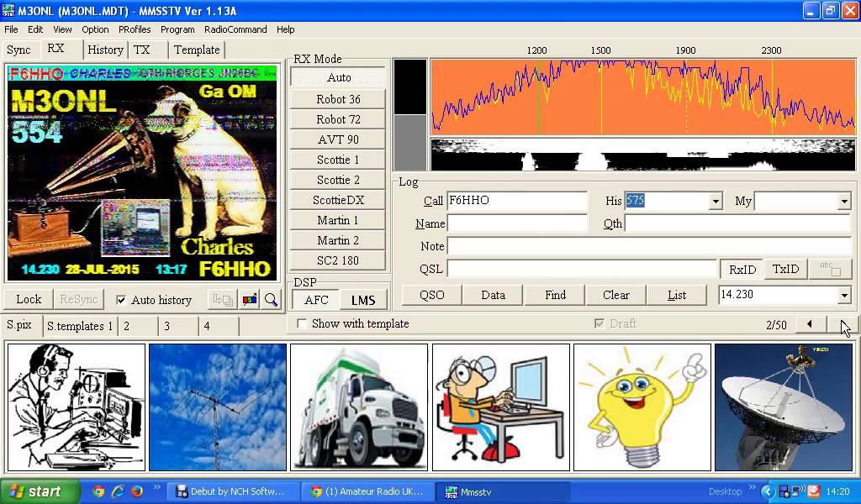The height and width of the screenshot is (504, 861).
Task: Click the color adjust picture icon
Action: tap(250, 299)
